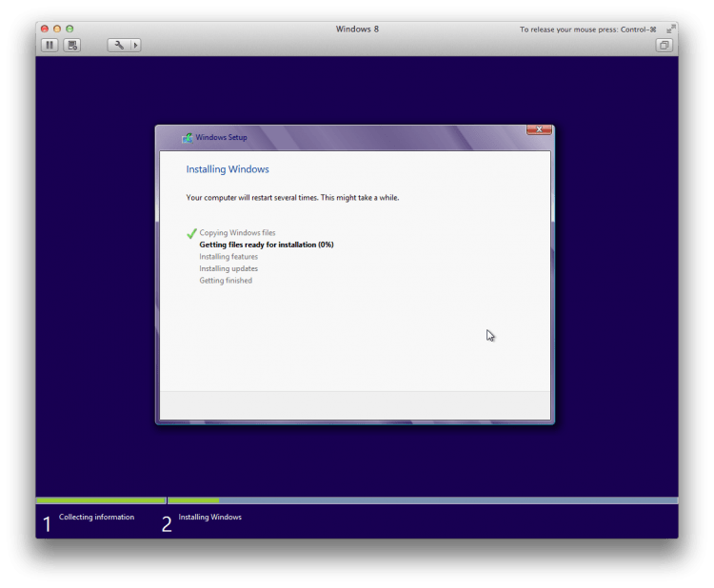
Task: Open virtual machine settings wrench
Action: [x=119, y=45]
